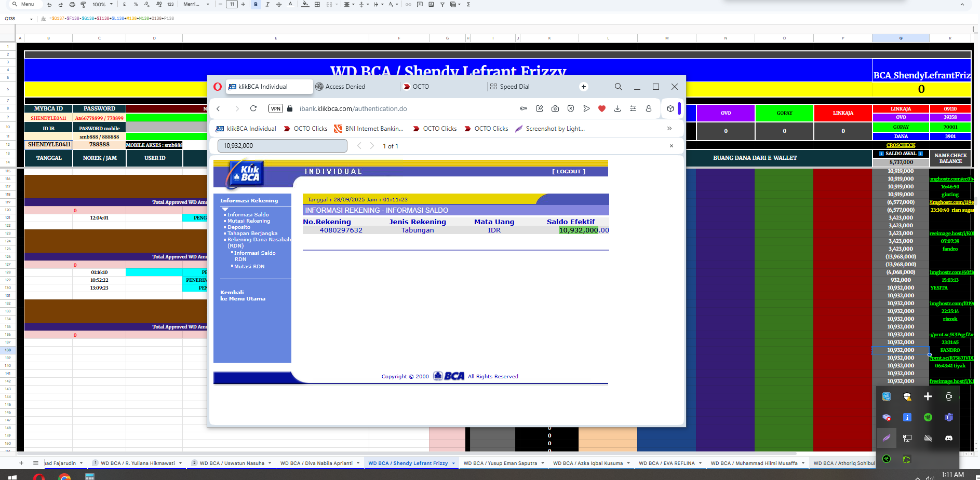Image resolution: width=980 pixels, height=480 pixels.
Task: Format as percent with % icon
Action: [x=136, y=4]
